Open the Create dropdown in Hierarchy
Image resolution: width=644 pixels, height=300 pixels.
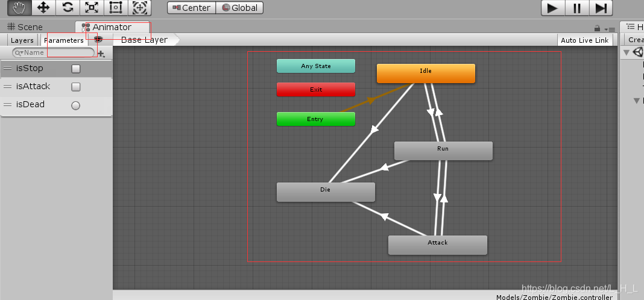tap(636, 40)
